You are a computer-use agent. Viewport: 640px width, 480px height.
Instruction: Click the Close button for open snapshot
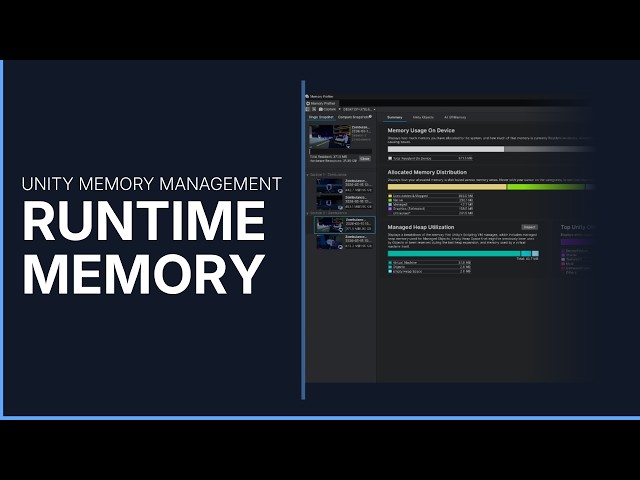click(x=365, y=159)
